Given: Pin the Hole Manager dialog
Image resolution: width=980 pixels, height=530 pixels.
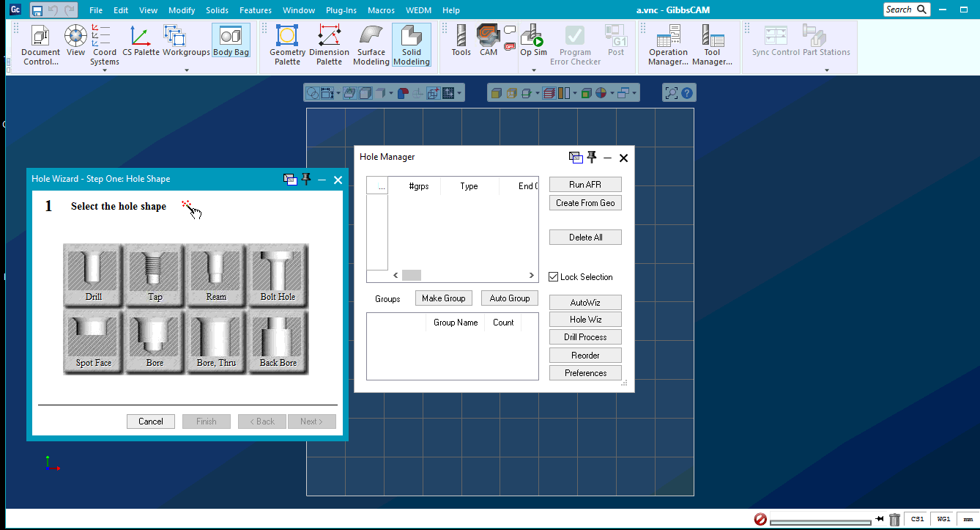Looking at the screenshot, I should [x=592, y=158].
